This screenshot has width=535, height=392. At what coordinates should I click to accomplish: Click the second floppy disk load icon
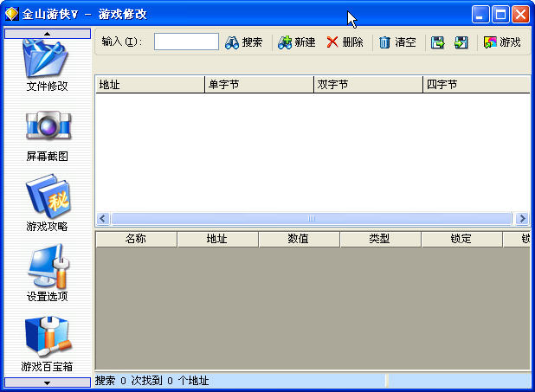pyautogui.click(x=461, y=42)
